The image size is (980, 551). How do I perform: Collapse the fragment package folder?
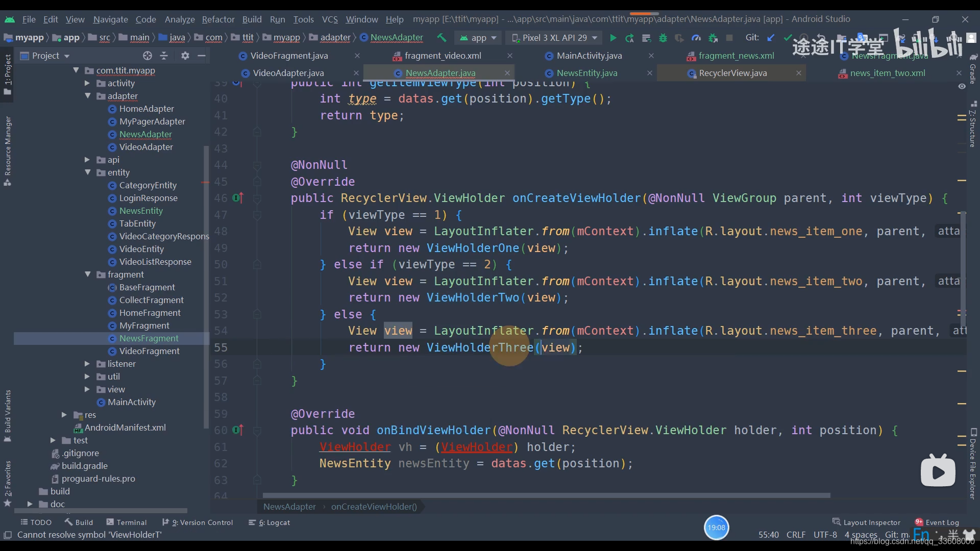(87, 274)
